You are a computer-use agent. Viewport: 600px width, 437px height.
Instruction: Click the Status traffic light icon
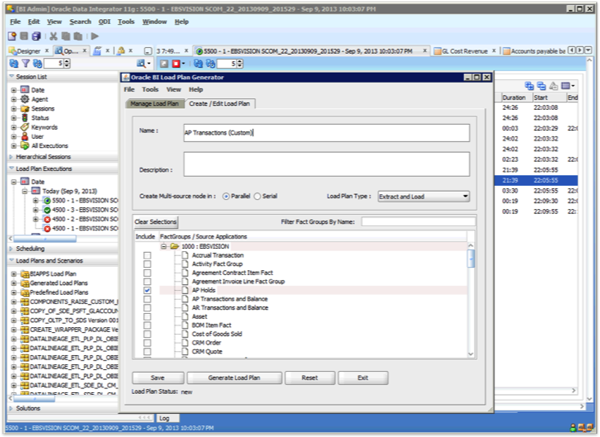point(25,118)
